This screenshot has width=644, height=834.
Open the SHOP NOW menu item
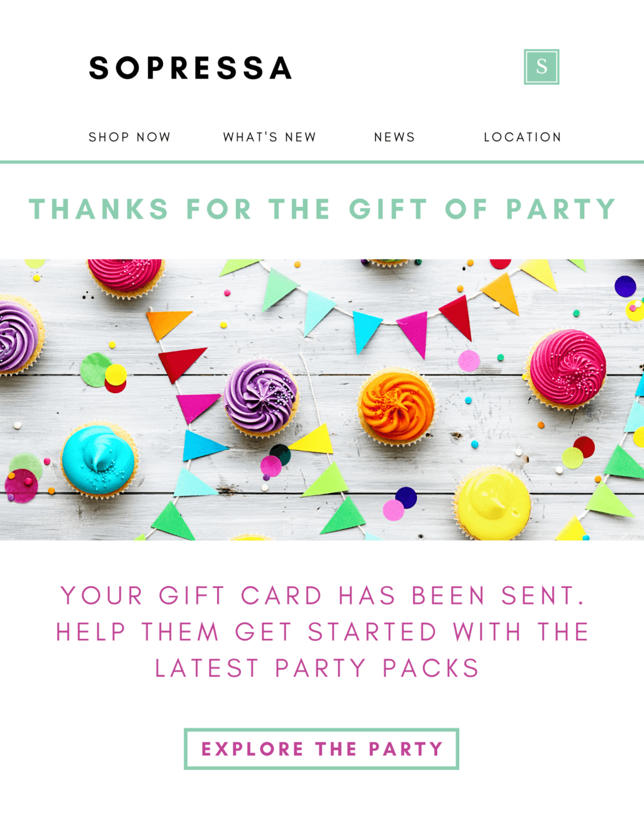[x=130, y=136]
